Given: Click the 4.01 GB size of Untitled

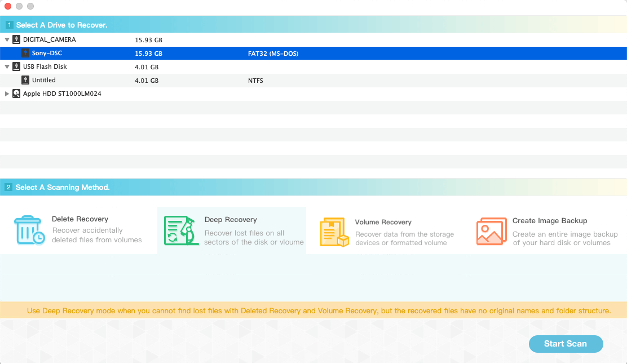Looking at the screenshot, I should click(x=147, y=81).
